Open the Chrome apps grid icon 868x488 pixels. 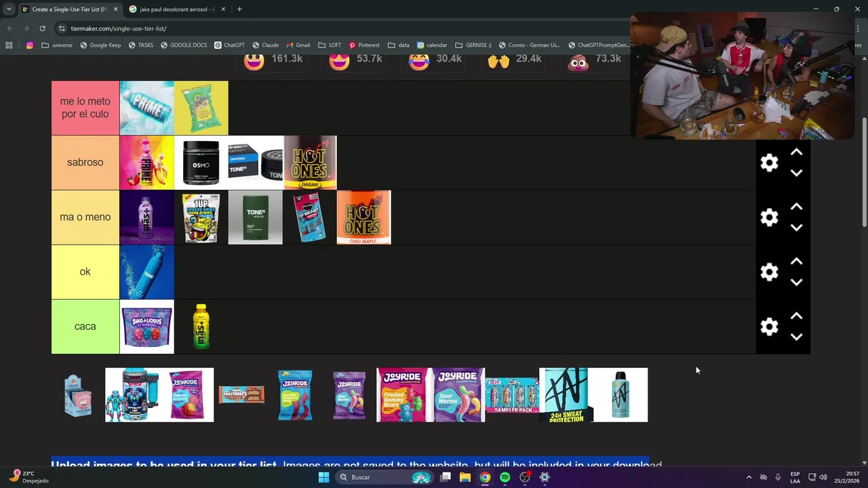pos(9,45)
